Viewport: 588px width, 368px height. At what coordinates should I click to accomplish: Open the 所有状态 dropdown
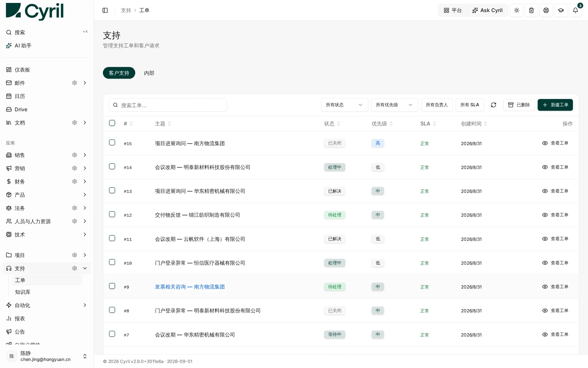[345, 105]
